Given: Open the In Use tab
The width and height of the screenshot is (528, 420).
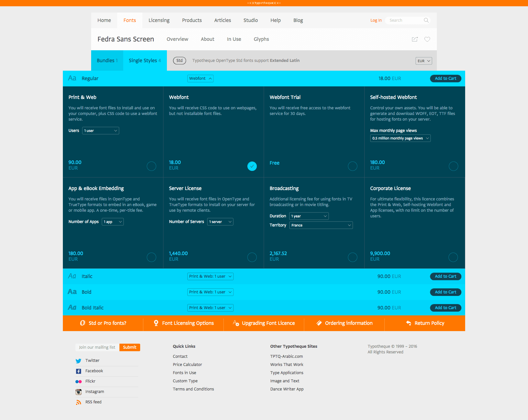Looking at the screenshot, I should [x=234, y=39].
